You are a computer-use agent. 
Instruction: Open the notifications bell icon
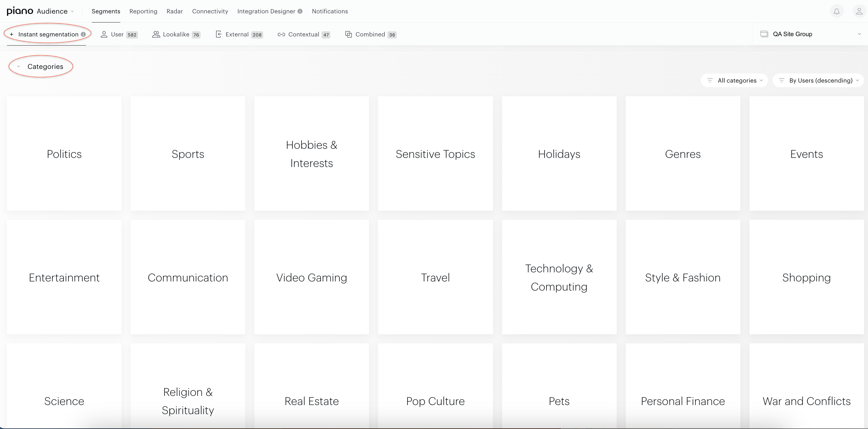pyautogui.click(x=836, y=12)
